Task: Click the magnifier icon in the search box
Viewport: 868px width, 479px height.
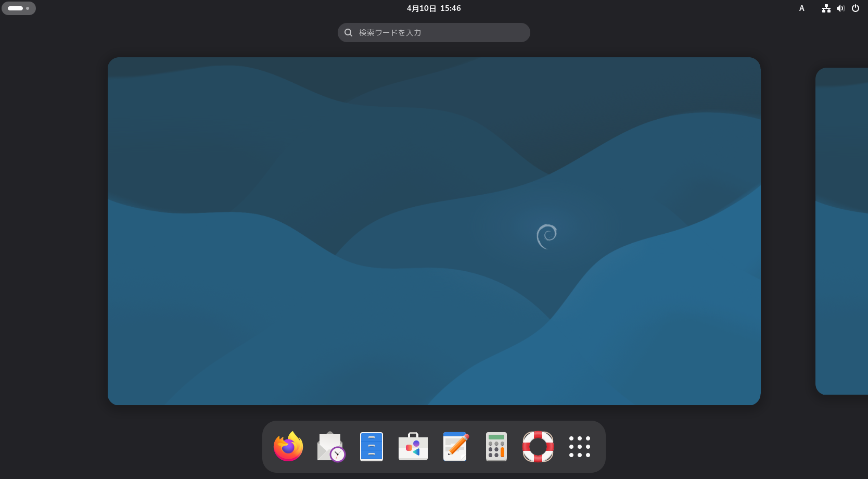Action: pos(349,32)
